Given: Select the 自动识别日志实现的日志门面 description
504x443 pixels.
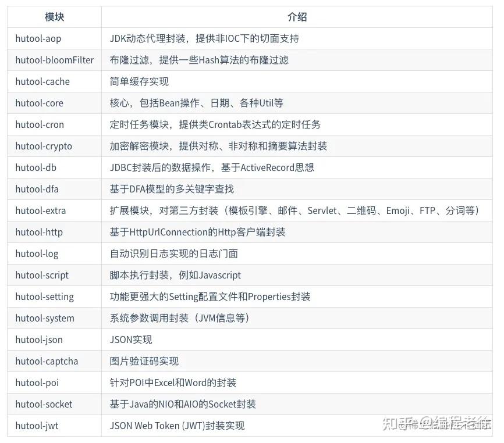Looking at the screenshot, I should point(174,253).
